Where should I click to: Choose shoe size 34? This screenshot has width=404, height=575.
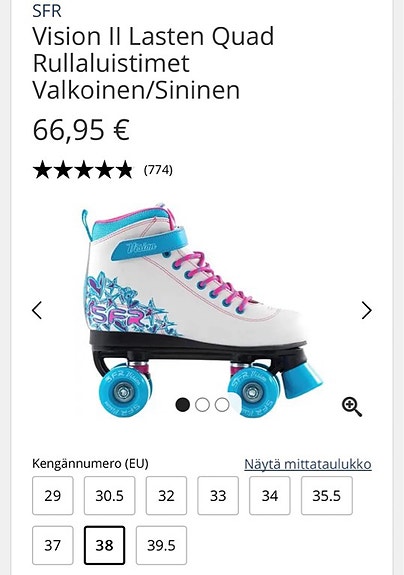[x=269, y=495]
